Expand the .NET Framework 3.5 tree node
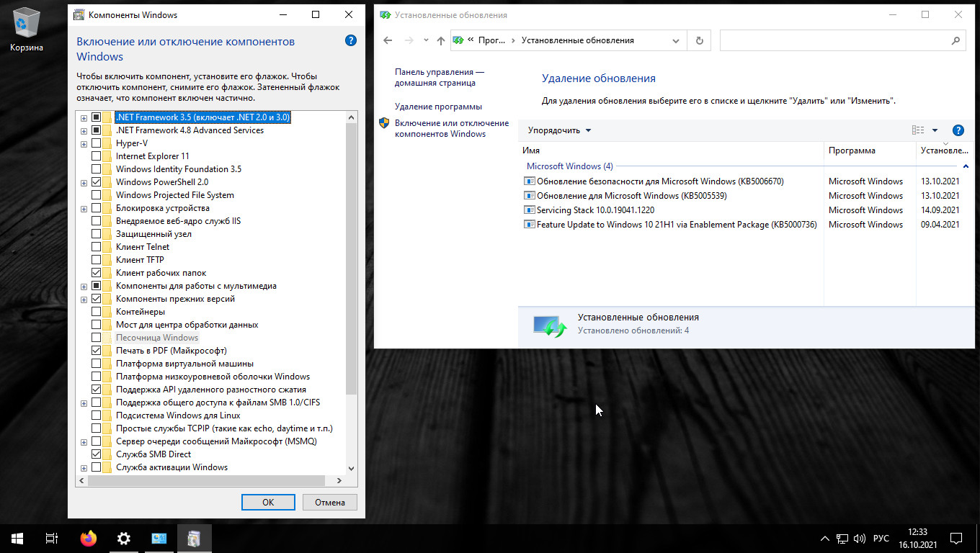The width and height of the screenshot is (980, 553). click(x=84, y=117)
